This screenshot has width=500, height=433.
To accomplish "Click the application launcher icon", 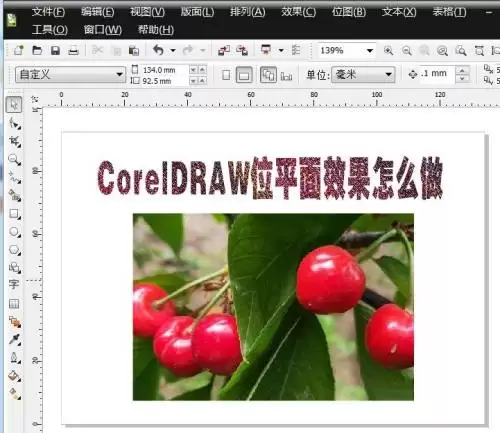I will 266,50.
